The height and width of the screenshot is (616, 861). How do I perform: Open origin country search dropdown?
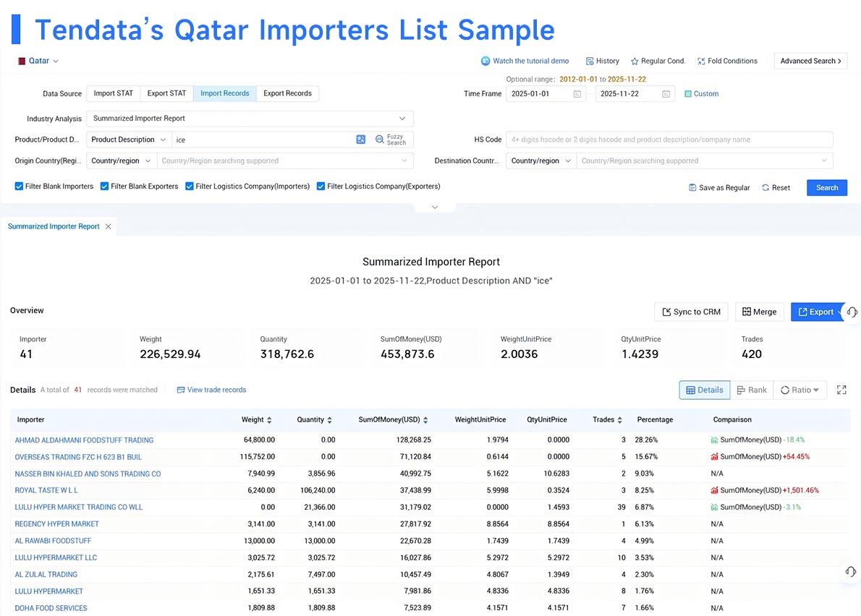click(x=285, y=161)
